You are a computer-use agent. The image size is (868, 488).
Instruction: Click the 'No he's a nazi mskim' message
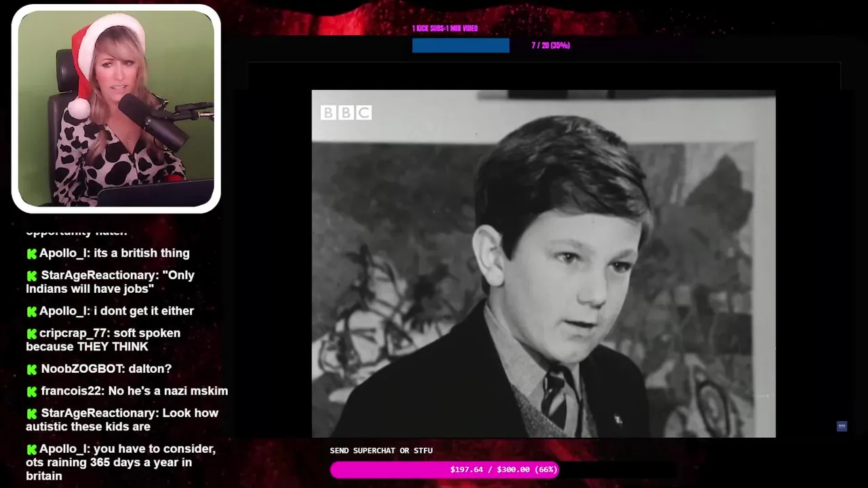[168, 391]
